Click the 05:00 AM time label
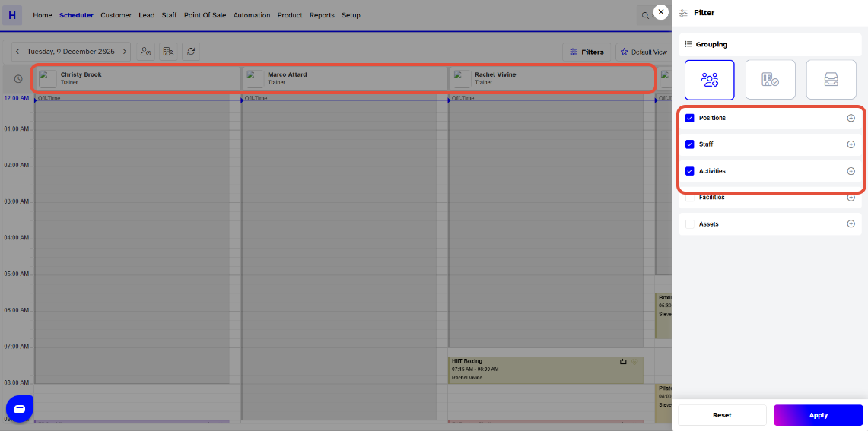The width and height of the screenshot is (868, 431). click(16, 274)
